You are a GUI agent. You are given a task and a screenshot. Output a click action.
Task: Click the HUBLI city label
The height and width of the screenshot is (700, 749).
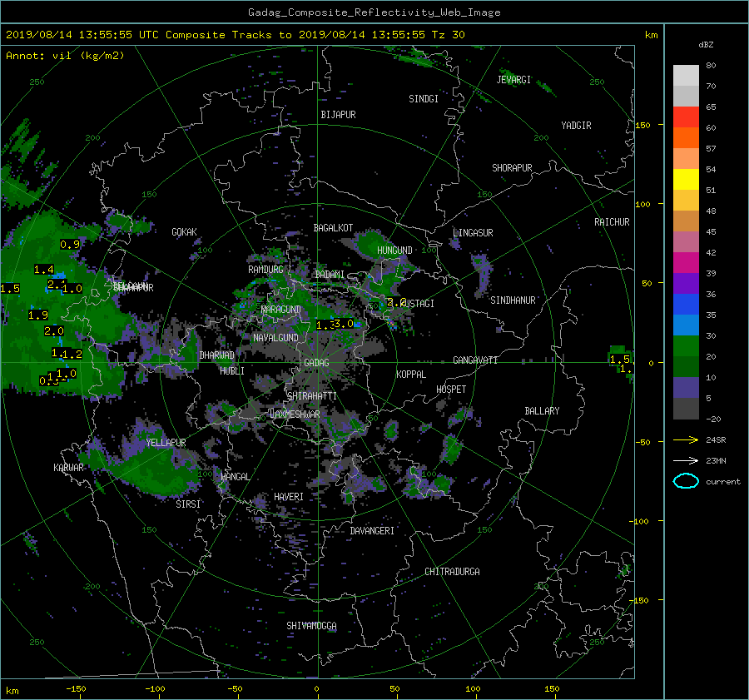tap(232, 371)
